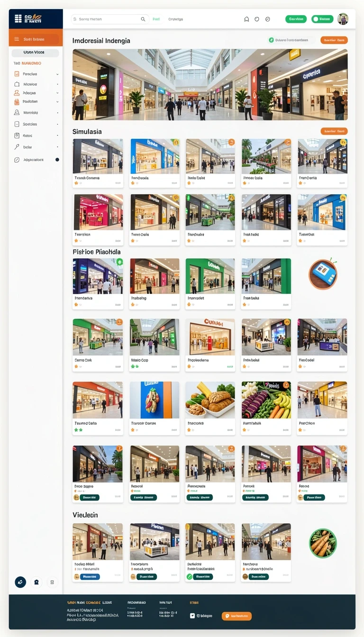Image resolution: width=364 pixels, height=637 pixels.
Task: Click the list icon at the sidebar bottom
Action: click(52, 582)
